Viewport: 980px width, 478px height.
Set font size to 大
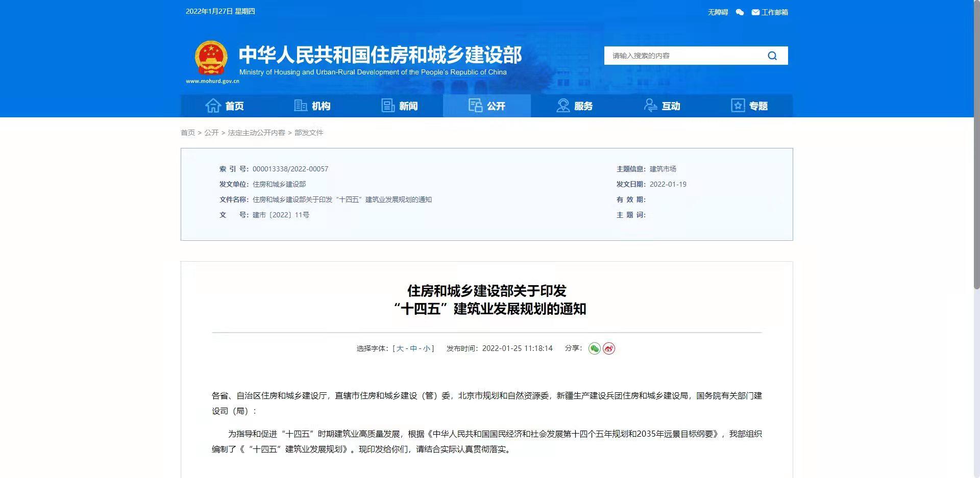click(400, 348)
